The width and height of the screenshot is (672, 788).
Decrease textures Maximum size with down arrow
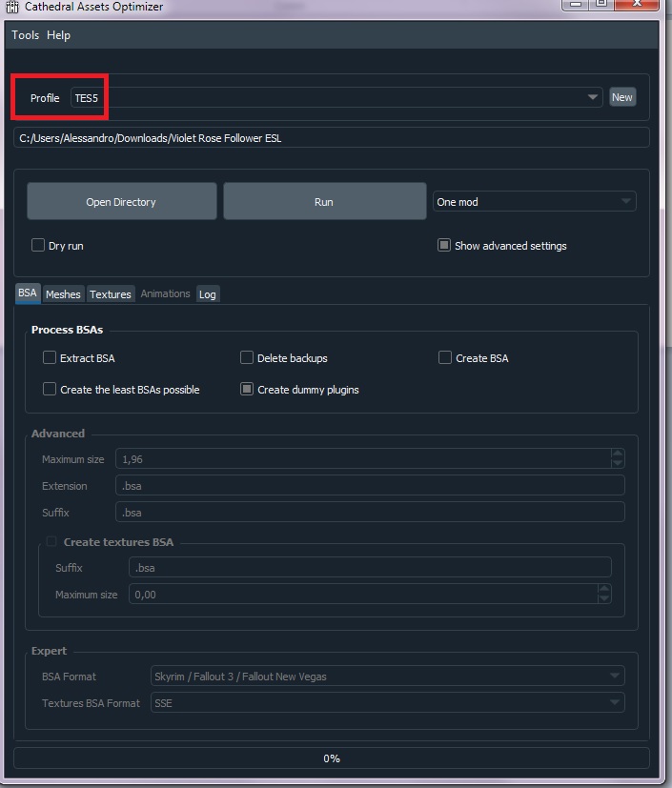coord(604,599)
